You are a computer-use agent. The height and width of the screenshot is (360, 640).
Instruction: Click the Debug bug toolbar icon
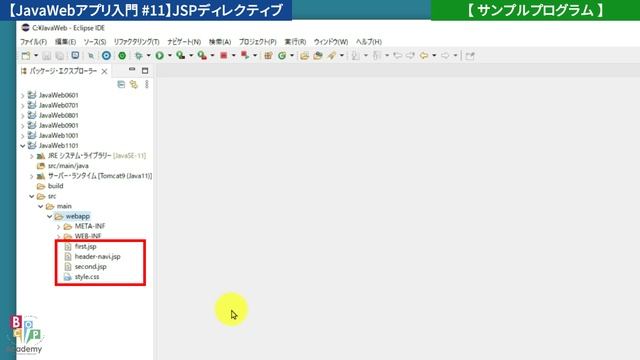point(139,56)
